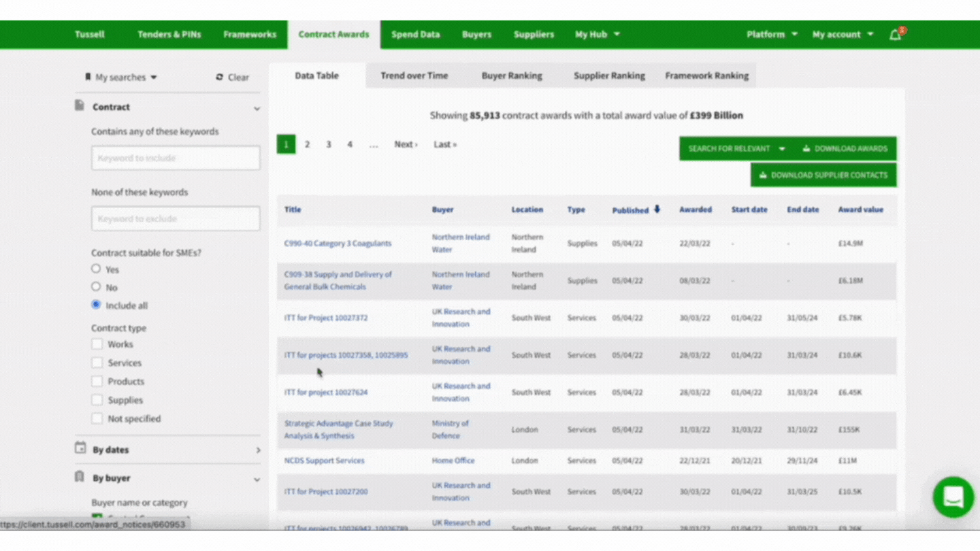
Task: Open the NCDS Support Services contract link
Action: (x=325, y=461)
